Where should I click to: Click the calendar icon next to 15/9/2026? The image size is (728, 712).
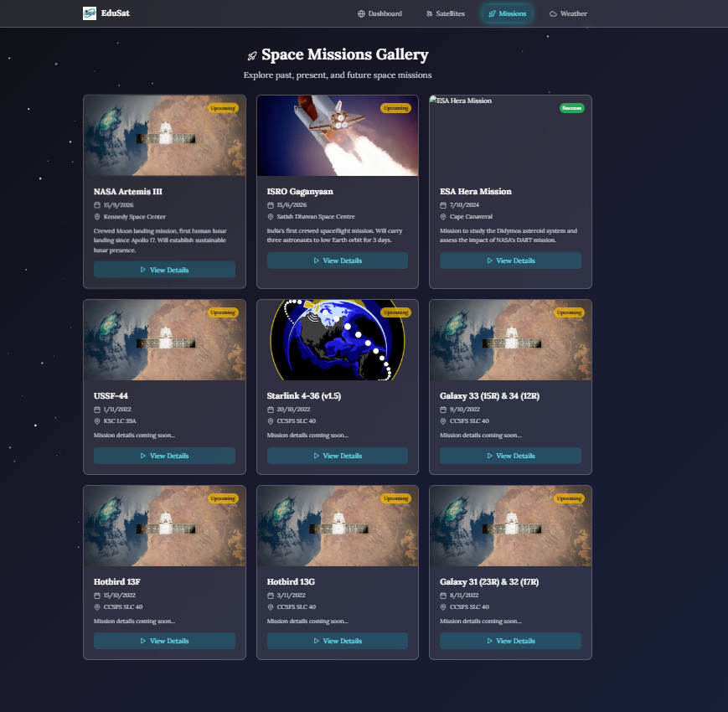click(97, 205)
